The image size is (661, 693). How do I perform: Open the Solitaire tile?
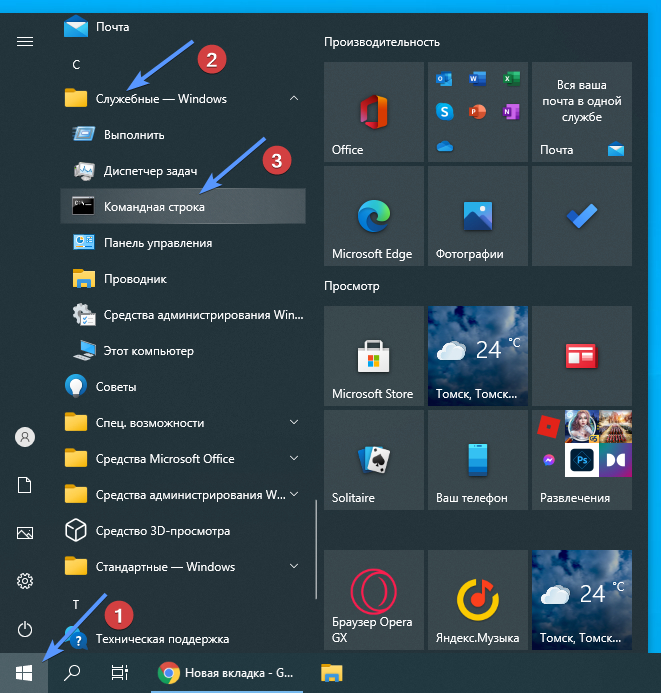pyautogui.click(x=374, y=460)
